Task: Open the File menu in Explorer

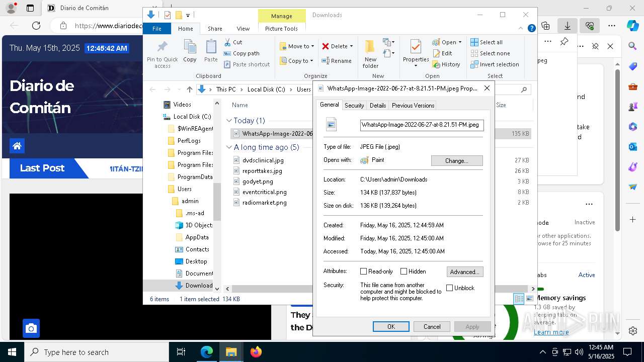Action: click(x=157, y=29)
